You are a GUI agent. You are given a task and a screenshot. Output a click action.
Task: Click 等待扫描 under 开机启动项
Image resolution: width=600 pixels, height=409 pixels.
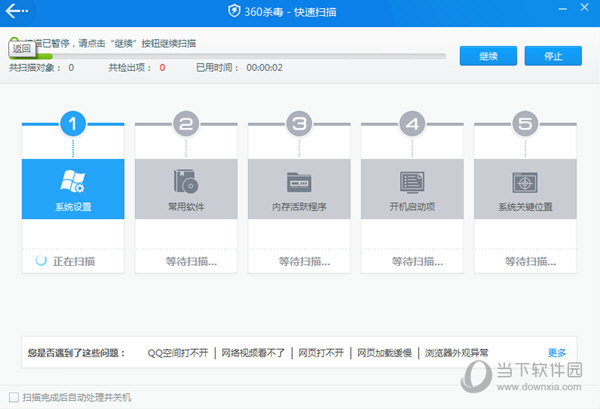(417, 261)
